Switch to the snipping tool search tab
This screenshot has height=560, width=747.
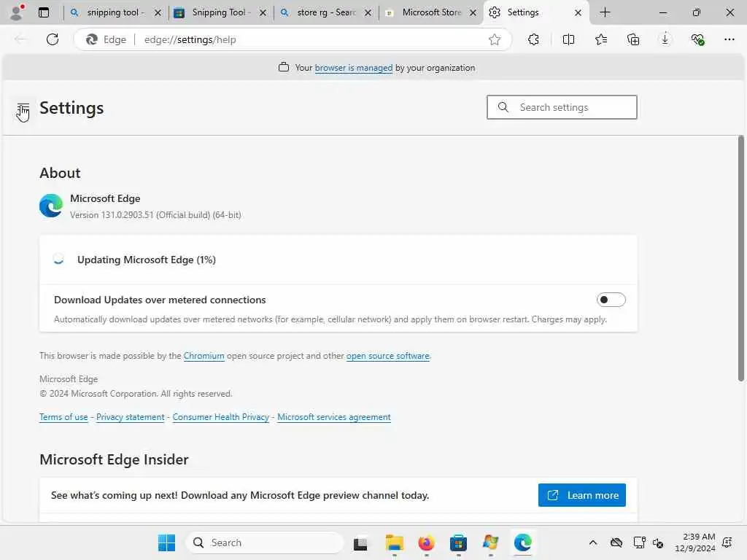115,12
